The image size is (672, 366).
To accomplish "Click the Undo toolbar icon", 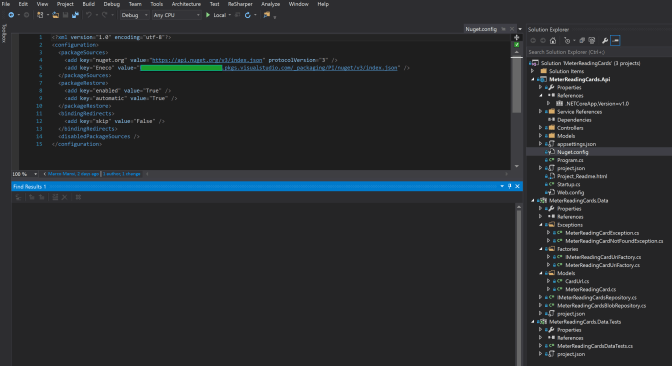I will pos(89,15).
